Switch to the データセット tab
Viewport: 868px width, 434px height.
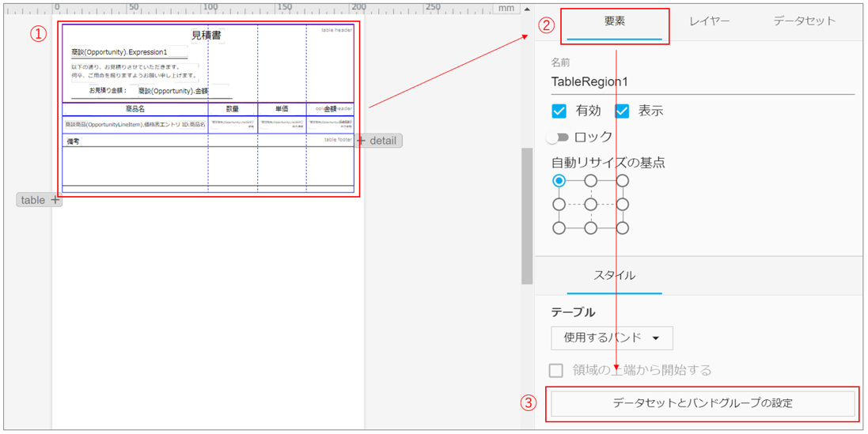[x=804, y=21]
